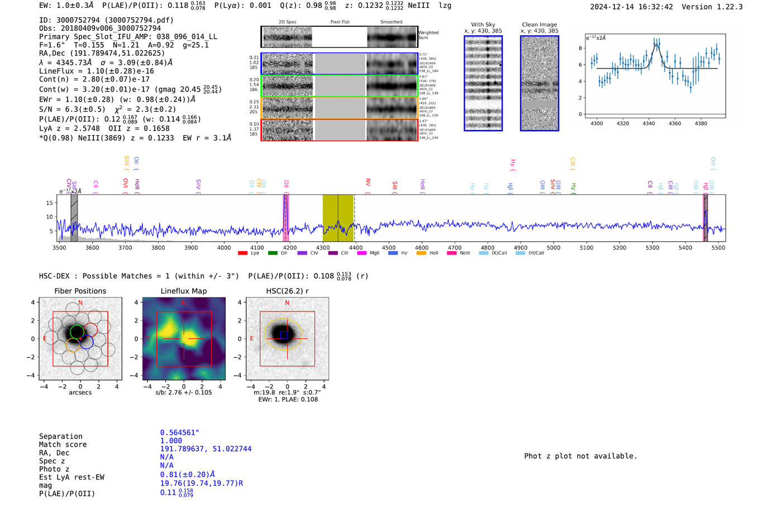The height and width of the screenshot is (532, 782).
Task: Click the Cont(n) = 2.80(±0.07)e-17 line
Action: (94, 79)
